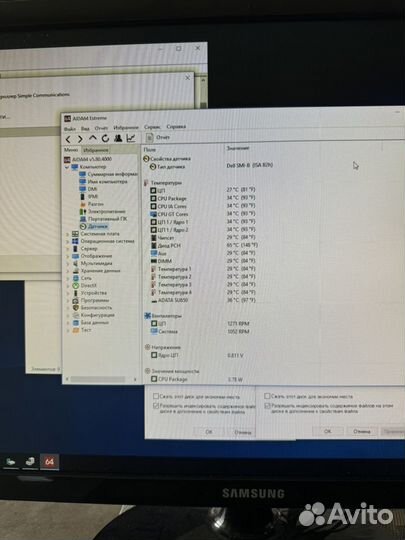This screenshot has height=540, width=405.
Task: Toggle indexing checkbox in right properties dialog
Action: 267,406
